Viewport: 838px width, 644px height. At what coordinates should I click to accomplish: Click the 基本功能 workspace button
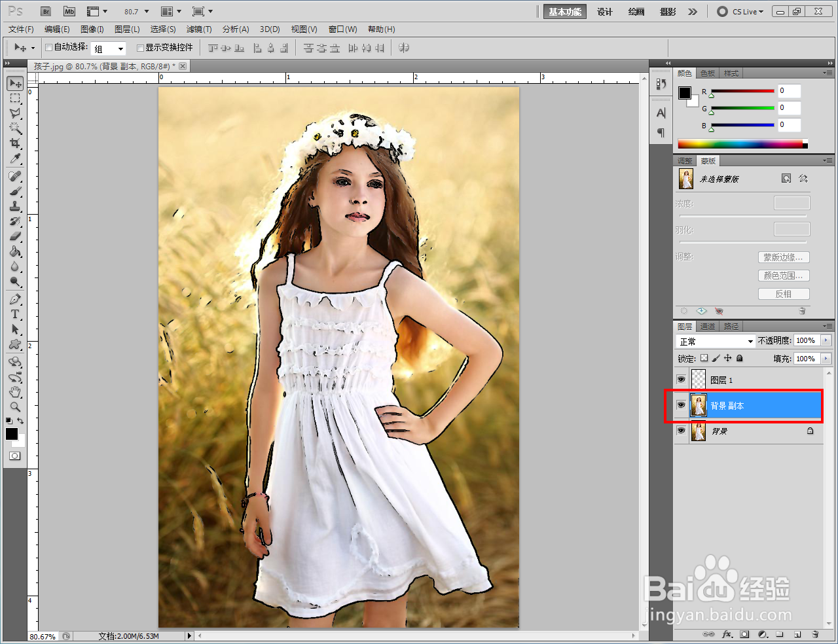564,12
